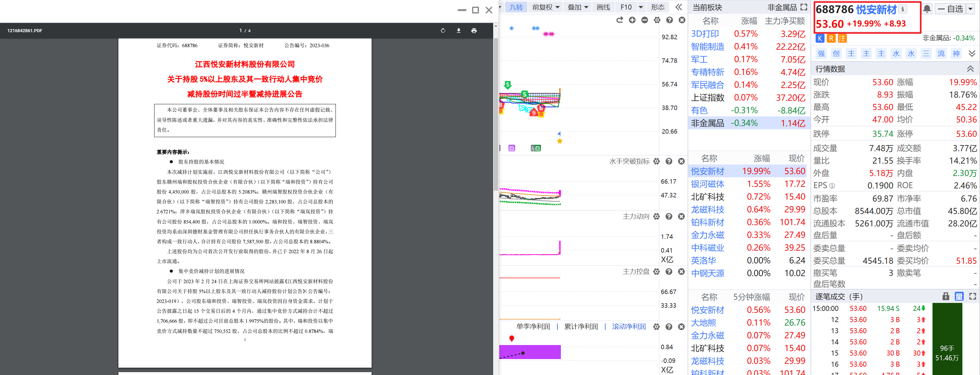Open 银河磁体 in the peer stock list

point(707,184)
